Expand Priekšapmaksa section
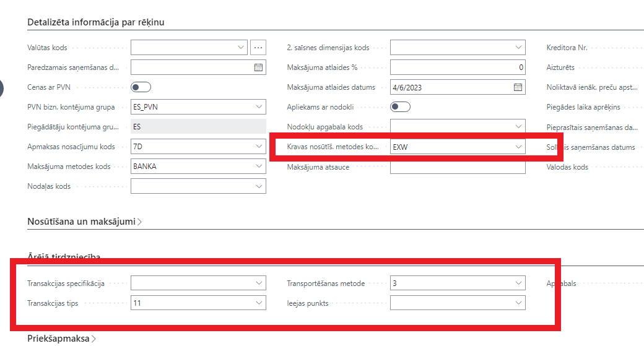 click(x=62, y=339)
